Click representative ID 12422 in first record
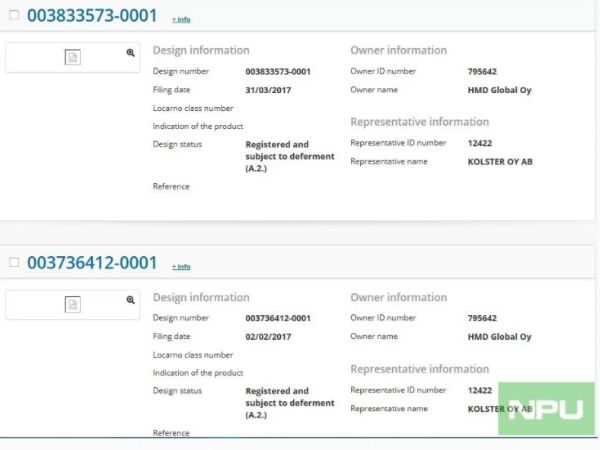The image size is (600, 450). click(480, 143)
